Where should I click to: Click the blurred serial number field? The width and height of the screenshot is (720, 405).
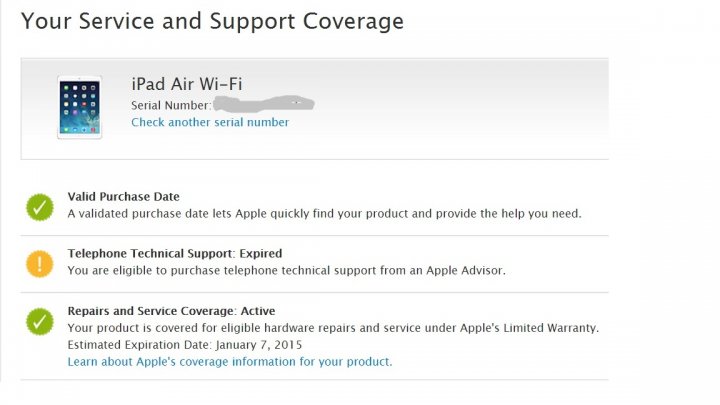264,104
